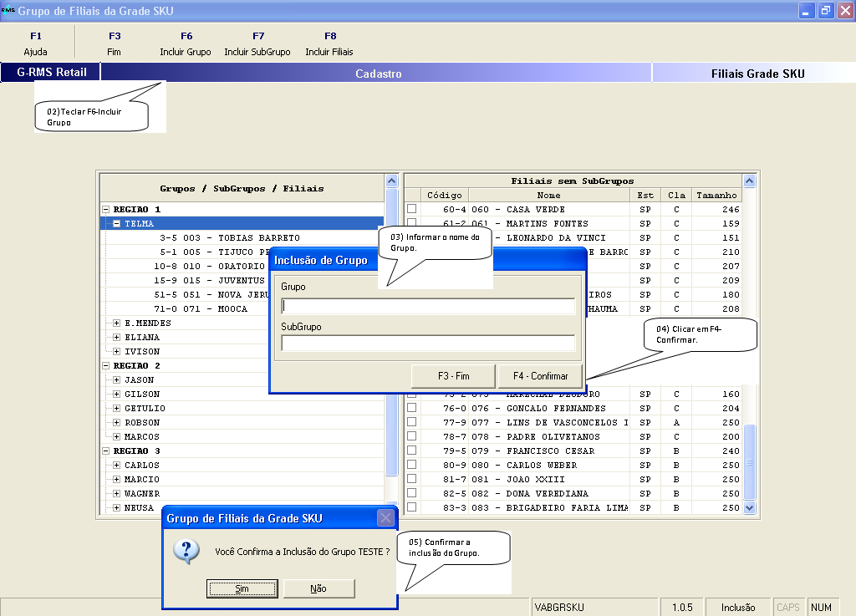
Task: Expand the IVISON subgroup node
Action: tap(116, 351)
